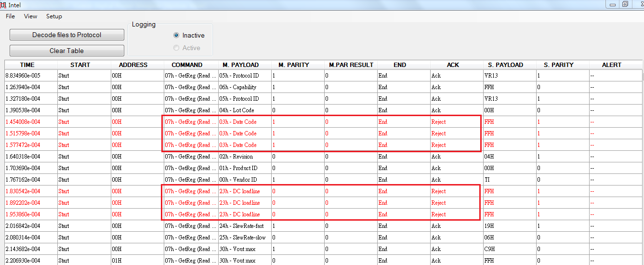
Task: Select red time cell 1.577472e-004
Action: (31, 145)
